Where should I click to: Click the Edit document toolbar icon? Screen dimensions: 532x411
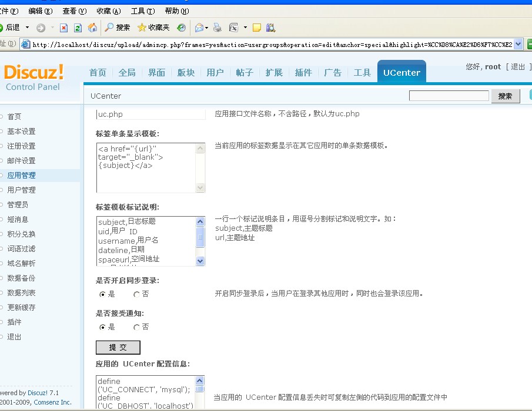pos(234,28)
